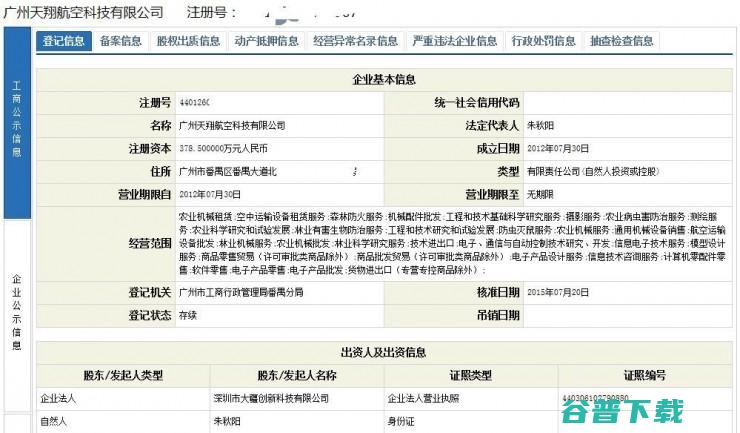Click the 吊销日期 label
The width and height of the screenshot is (740, 433).
pos(498,315)
